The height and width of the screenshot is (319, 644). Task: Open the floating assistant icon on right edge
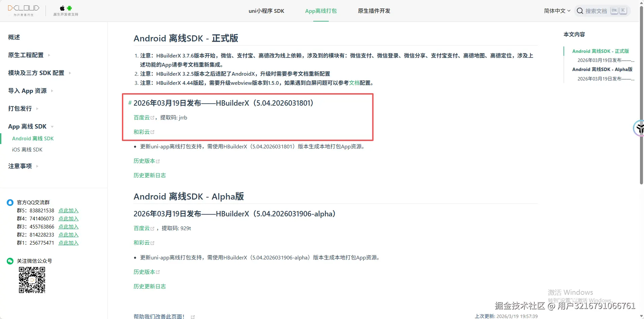point(639,128)
